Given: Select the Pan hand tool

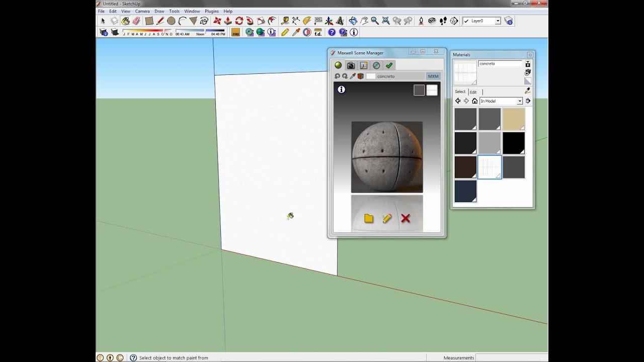Looking at the screenshot, I should 364,21.
